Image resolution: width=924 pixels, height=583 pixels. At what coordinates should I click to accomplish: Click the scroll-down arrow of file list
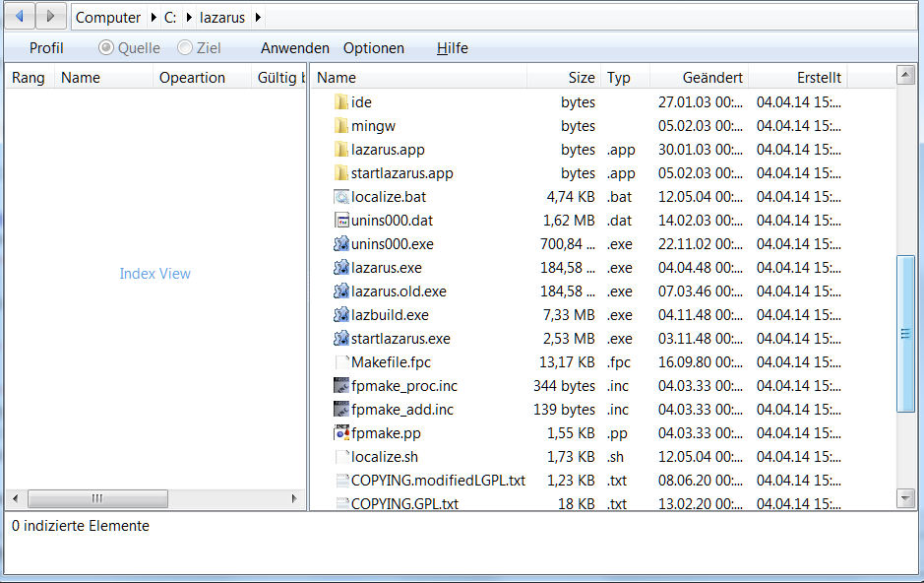[906, 499]
